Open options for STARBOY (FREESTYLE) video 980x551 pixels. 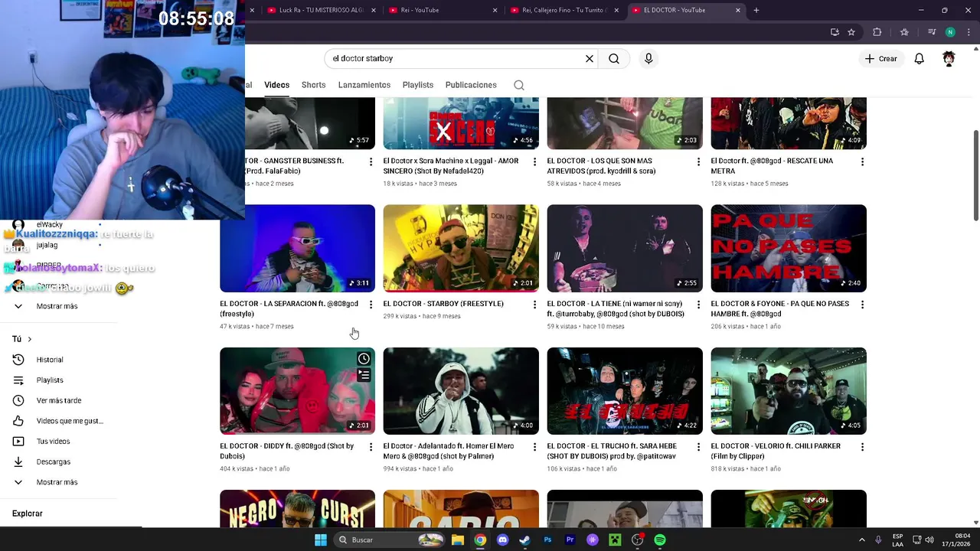534,305
